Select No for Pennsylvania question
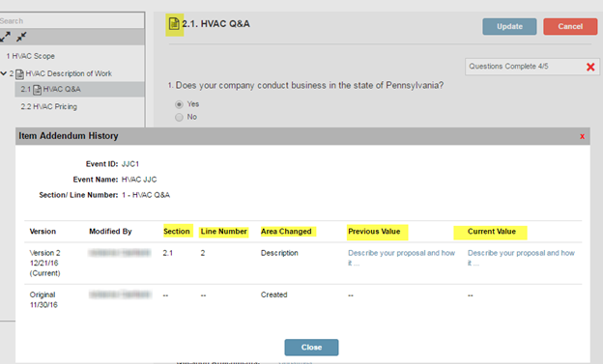The width and height of the screenshot is (603, 364). click(179, 117)
